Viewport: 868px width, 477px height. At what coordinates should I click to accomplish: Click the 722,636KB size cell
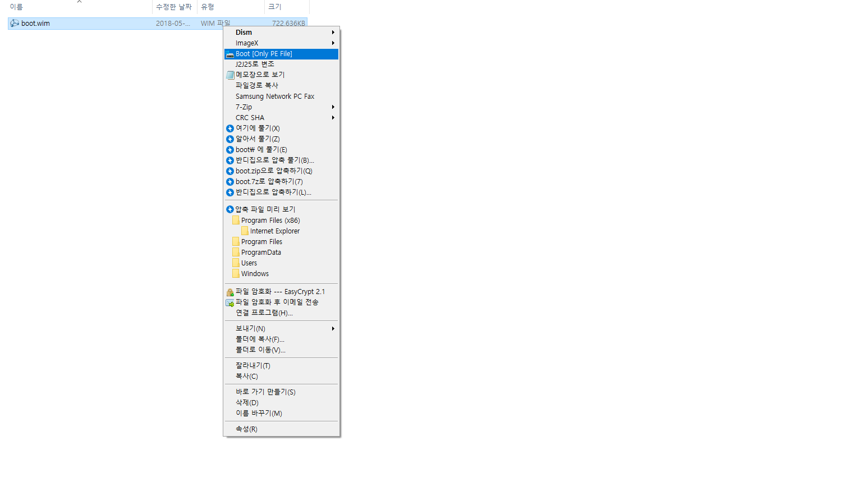[x=288, y=24]
